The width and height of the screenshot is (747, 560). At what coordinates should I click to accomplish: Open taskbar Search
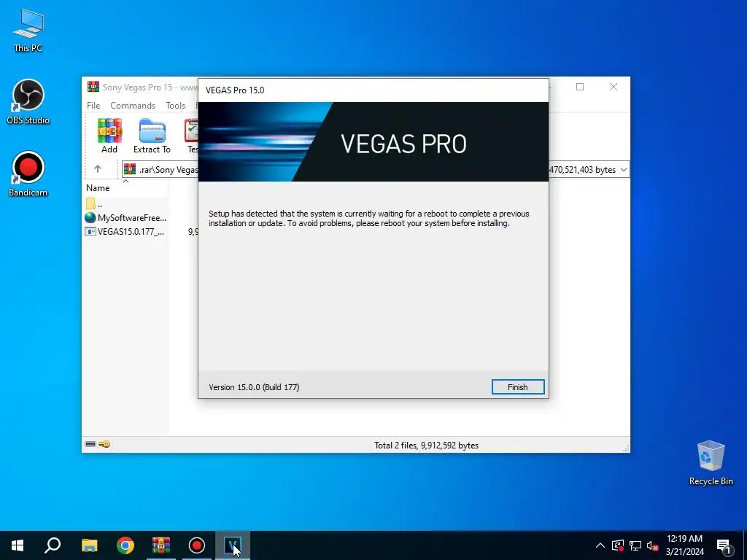click(53, 545)
